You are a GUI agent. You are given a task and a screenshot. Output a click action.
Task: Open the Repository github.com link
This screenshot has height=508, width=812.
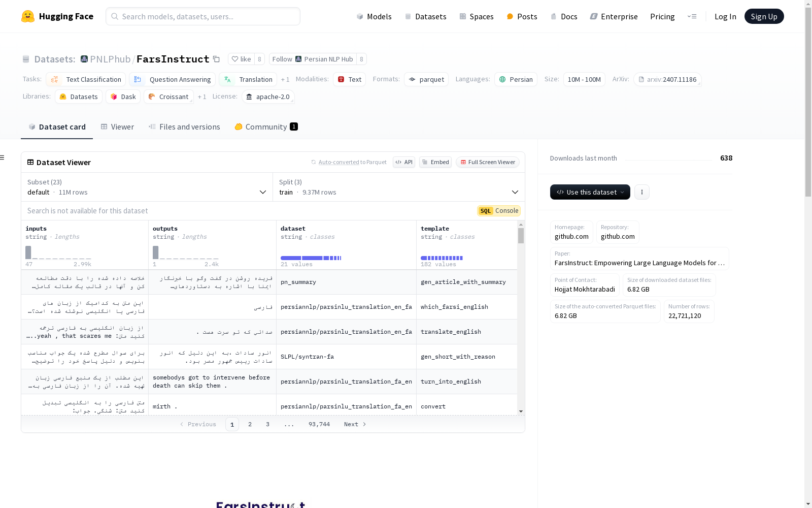(x=618, y=232)
